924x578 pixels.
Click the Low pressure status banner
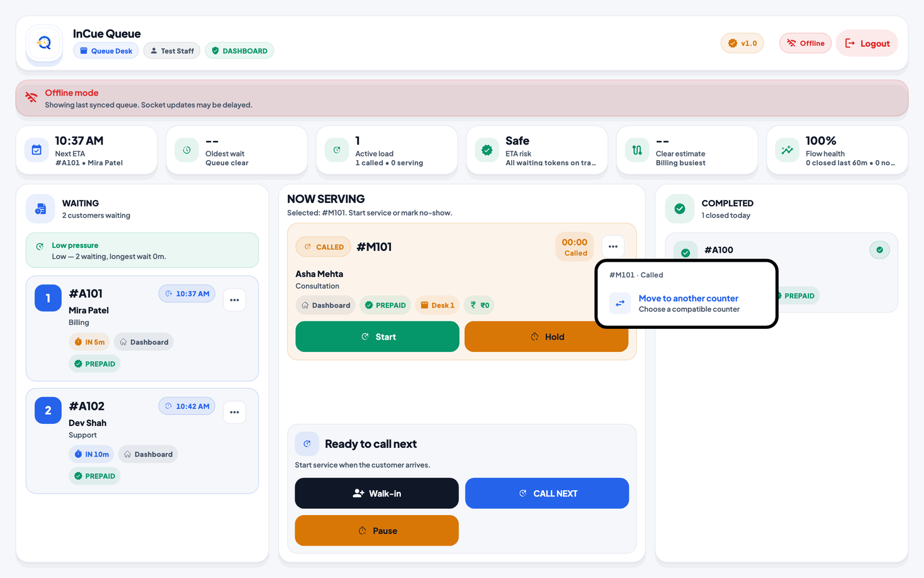(x=142, y=250)
